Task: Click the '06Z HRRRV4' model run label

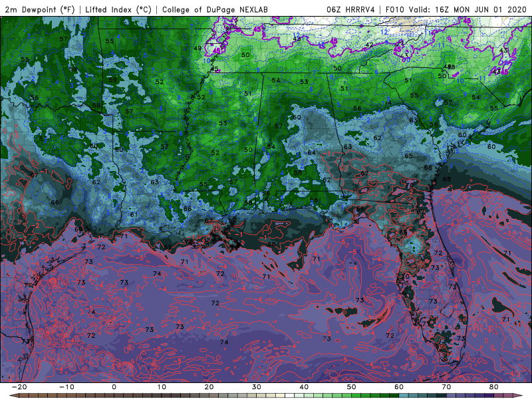Action: (351, 10)
